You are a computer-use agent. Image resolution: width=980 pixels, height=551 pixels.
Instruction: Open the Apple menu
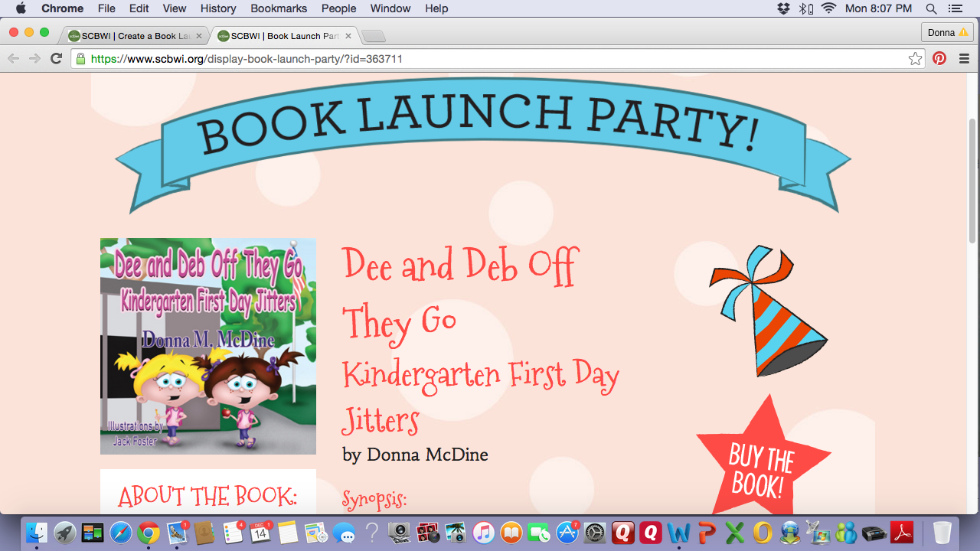tap(21, 8)
